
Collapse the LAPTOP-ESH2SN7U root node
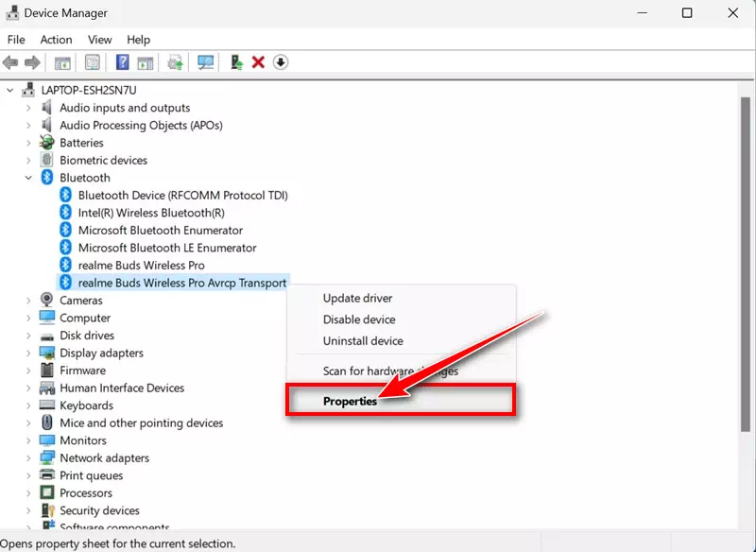[10, 90]
